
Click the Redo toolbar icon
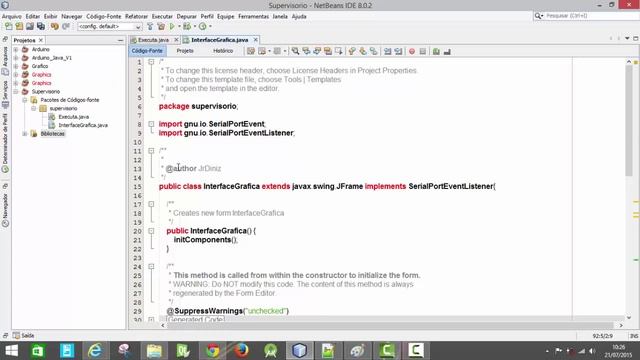click(x=65, y=27)
